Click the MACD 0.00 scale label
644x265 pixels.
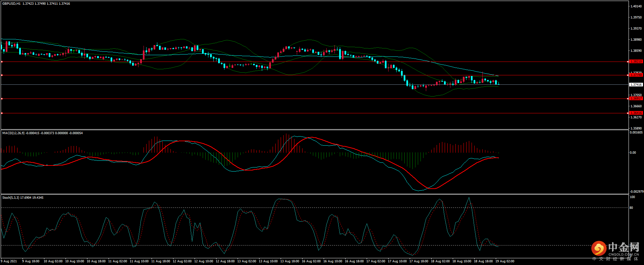pyautogui.click(x=633, y=153)
